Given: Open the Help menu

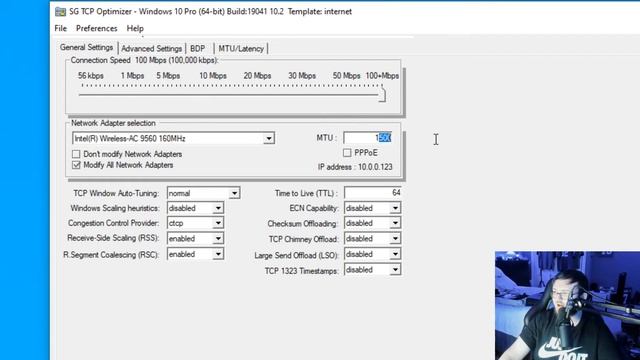Looking at the screenshot, I should [x=135, y=28].
